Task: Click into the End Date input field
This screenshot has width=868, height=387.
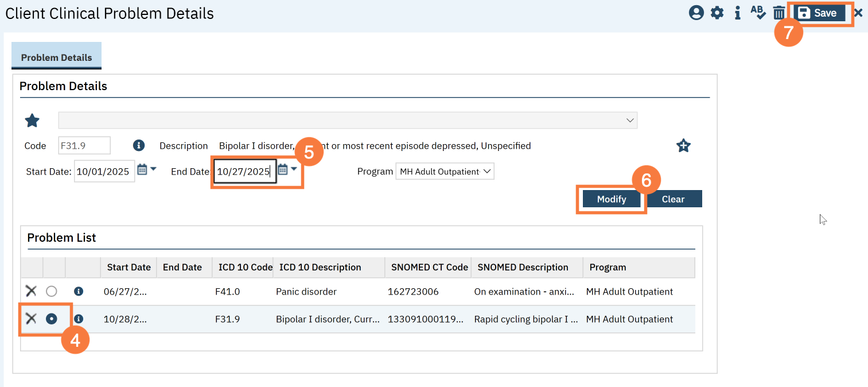Action: click(x=244, y=171)
